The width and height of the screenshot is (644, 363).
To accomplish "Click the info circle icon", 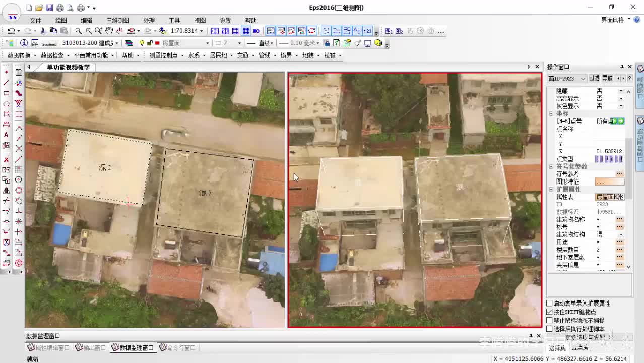I will 24,43.
